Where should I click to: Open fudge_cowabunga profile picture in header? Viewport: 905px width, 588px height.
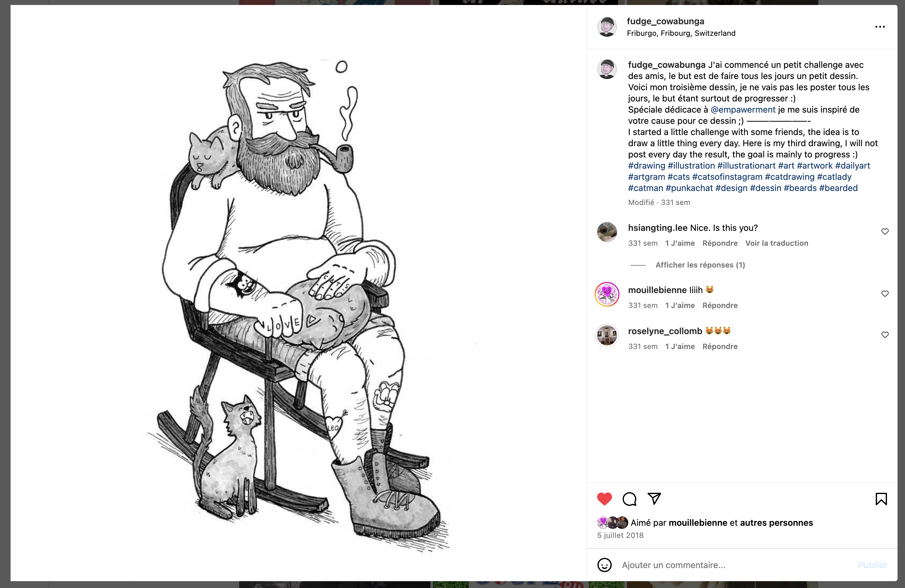tap(606, 27)
